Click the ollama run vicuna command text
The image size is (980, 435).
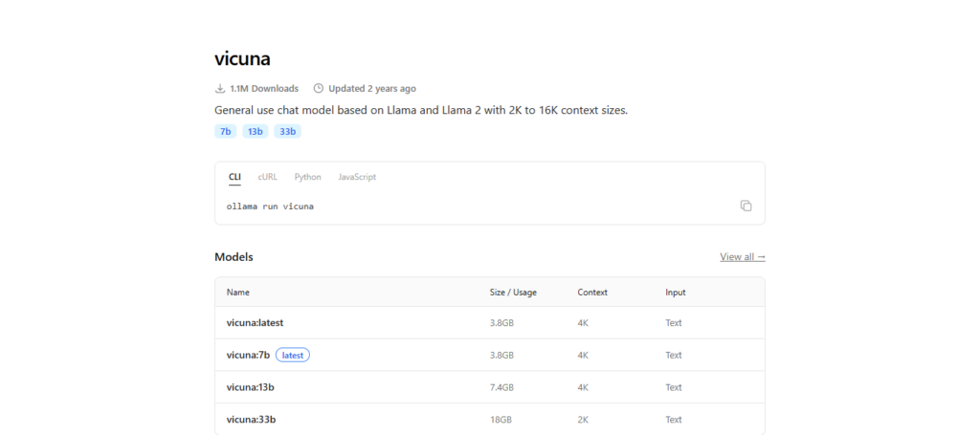tap(270, 206)
